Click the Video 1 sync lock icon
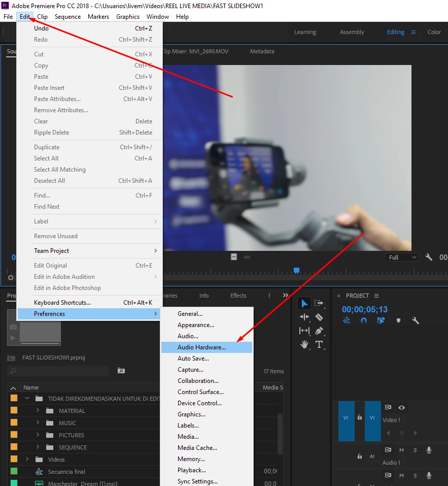 pos(388,407)
